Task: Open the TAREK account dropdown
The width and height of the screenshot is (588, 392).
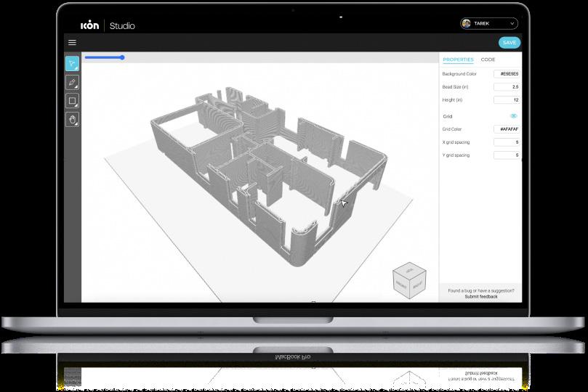Action: coord(489,23)
